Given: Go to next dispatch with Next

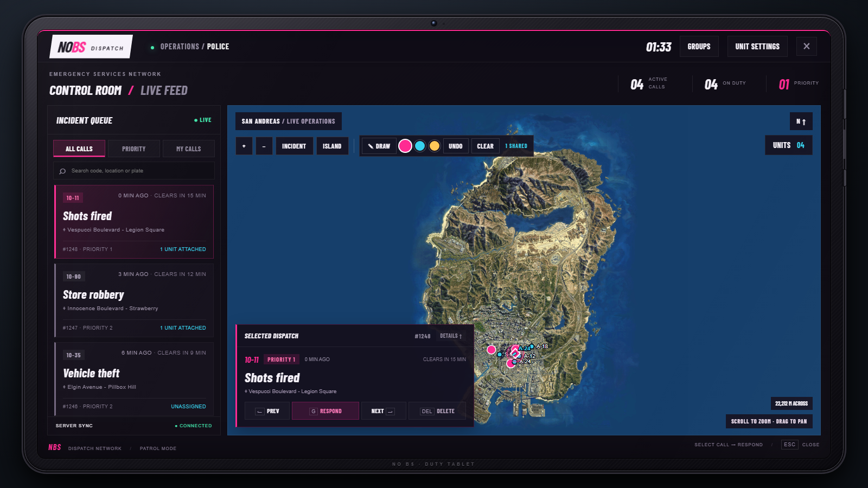Looking at the screenshot, I should coord(383,411).
